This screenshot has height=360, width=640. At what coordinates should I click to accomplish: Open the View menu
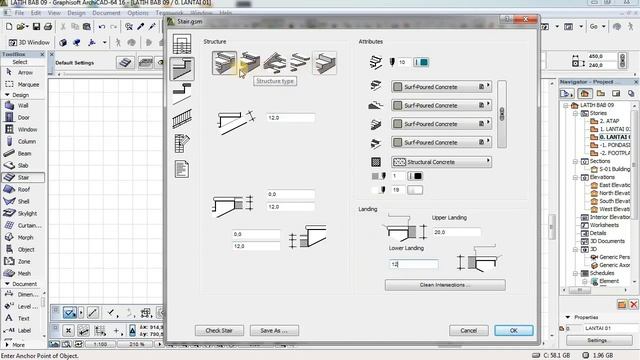coord(54,13)
